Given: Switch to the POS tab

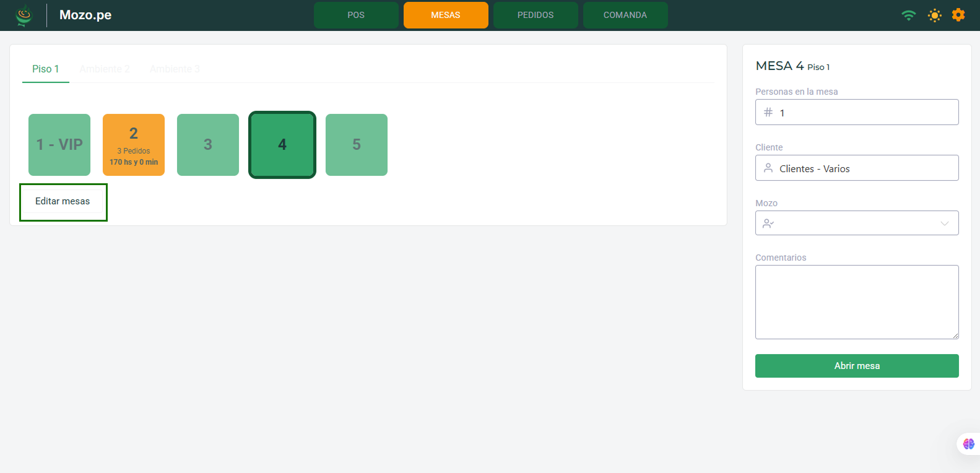Looking at the screenshot, I should tap(356, 15).
